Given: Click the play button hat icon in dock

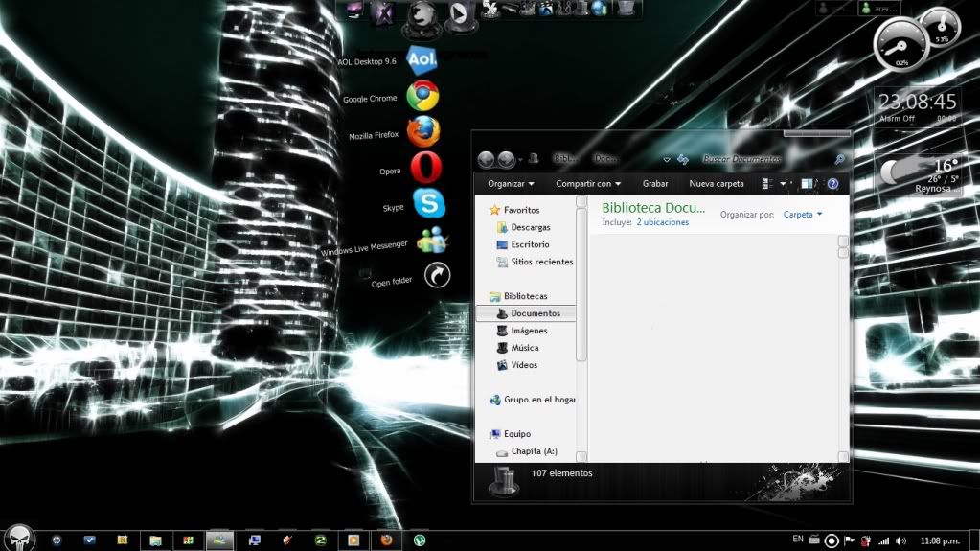Looking at the screenshot, I should click(x=460, y=15).
